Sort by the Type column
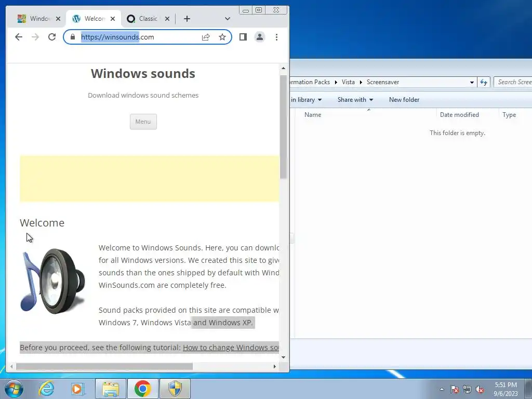This screenshot has height=399, width=532. tap(515, 115)
